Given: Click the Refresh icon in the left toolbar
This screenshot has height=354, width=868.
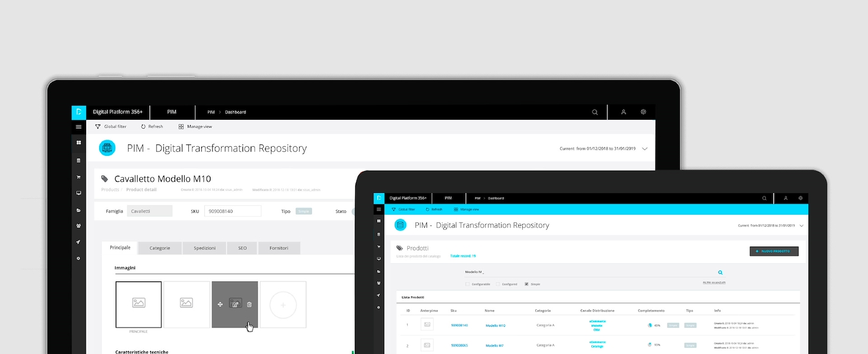Looking at the screenshot, I should (x=143, y=127).
